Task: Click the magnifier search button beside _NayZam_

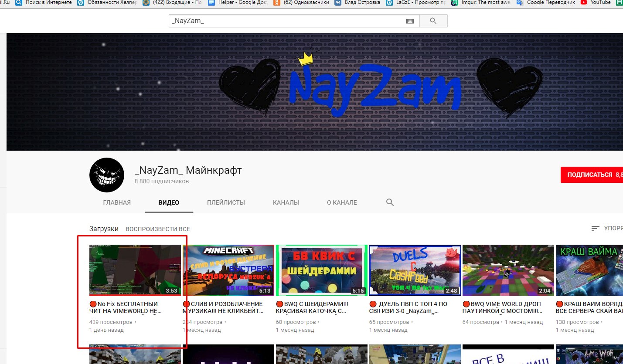Action: 433,21
